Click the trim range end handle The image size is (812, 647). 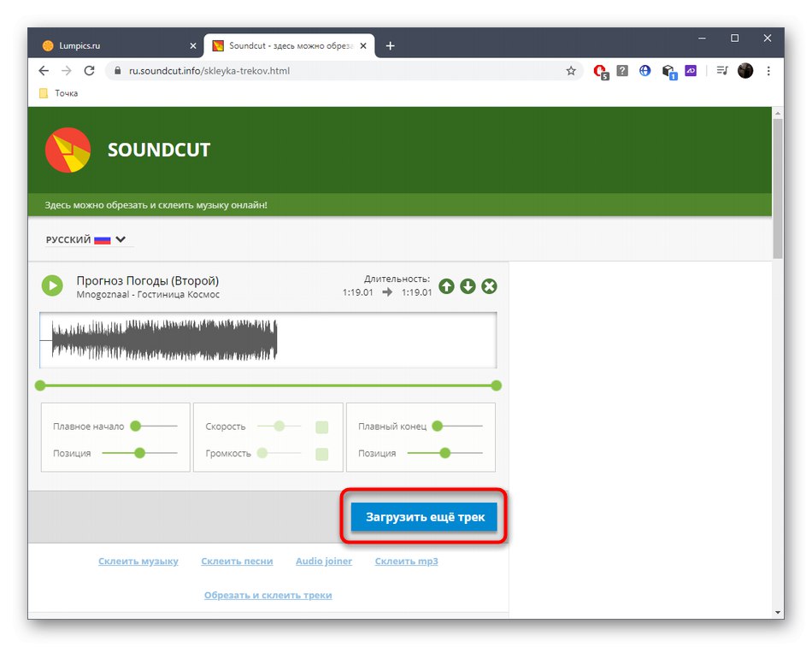click(496, 385)
